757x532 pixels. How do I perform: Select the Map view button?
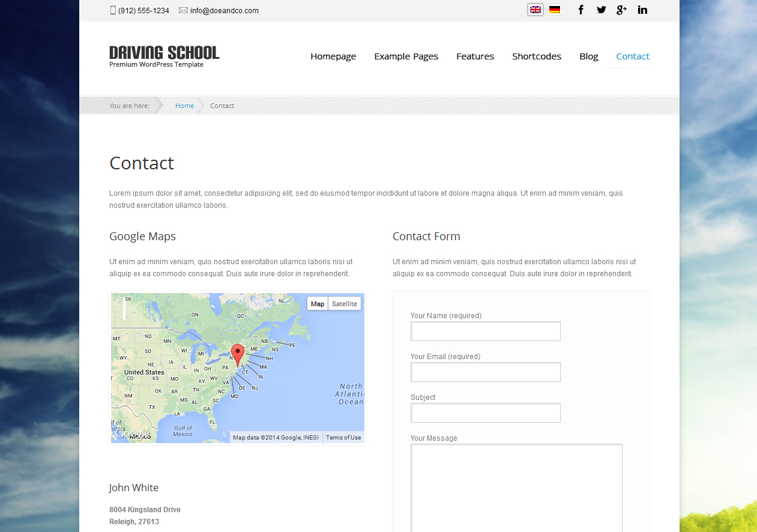point(317,303)
